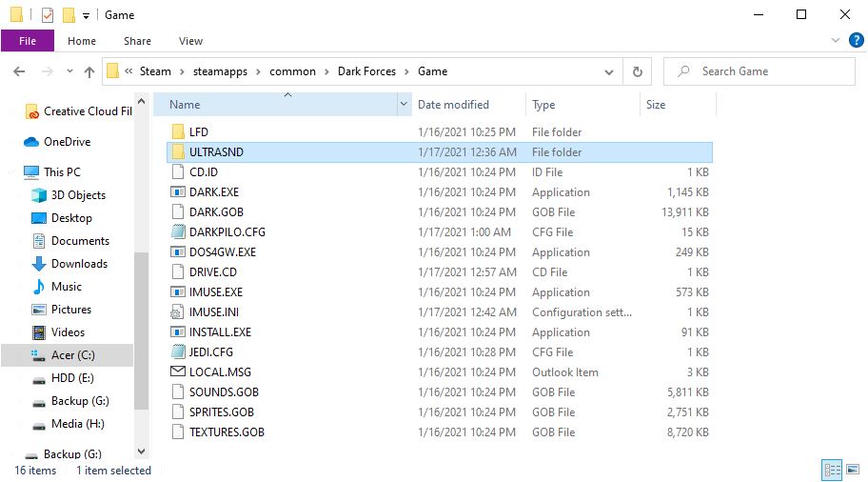
Task: Click steamapps in the address path
Action: tap(220, 71)
